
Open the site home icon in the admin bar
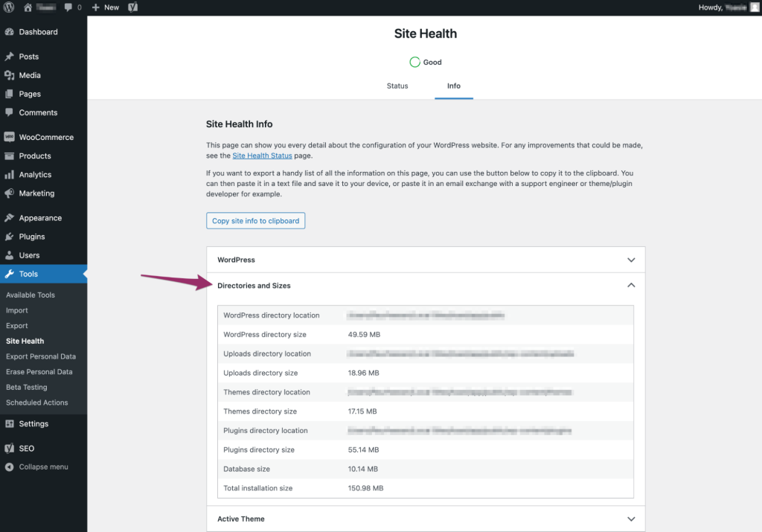[28, 7]
